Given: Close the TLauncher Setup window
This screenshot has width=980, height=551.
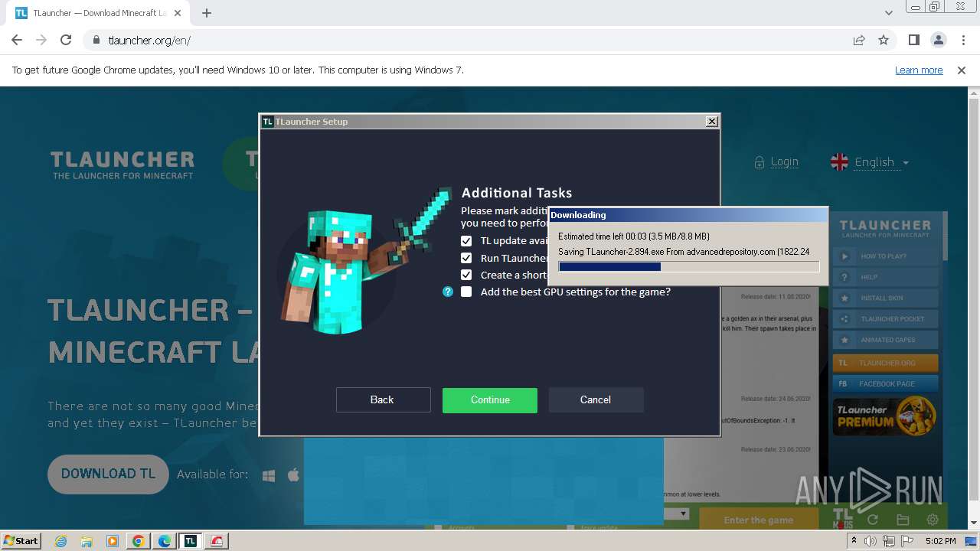Looking at the screenshot, I should coord(712,121).
